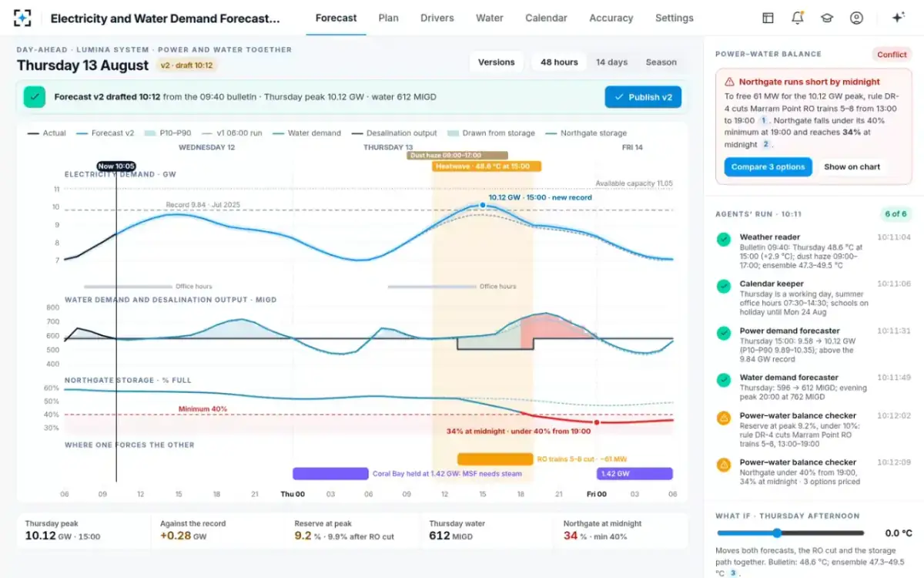The width and height of the screenshot is (924, 578).
Task: Click the v2 draft 10:12 badge
Action: click(187, 66)
